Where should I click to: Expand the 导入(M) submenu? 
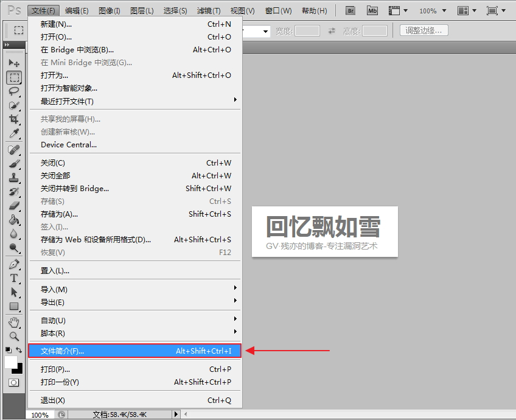pos(135,289)
